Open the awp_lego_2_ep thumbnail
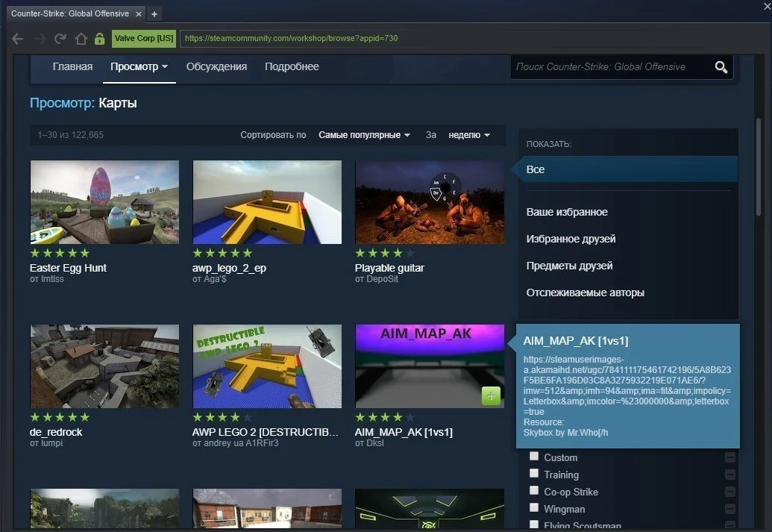The height and width of the screenshot is (532, 772). click(267, 202)
